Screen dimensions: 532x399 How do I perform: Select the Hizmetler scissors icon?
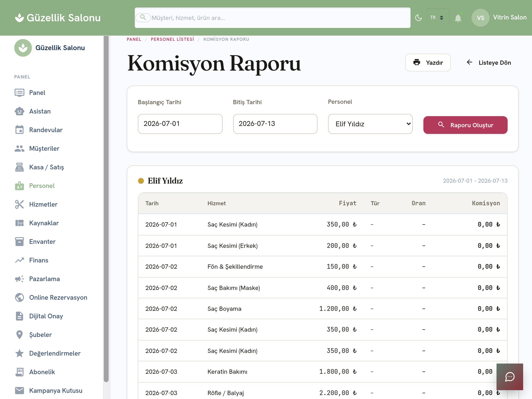19,204
